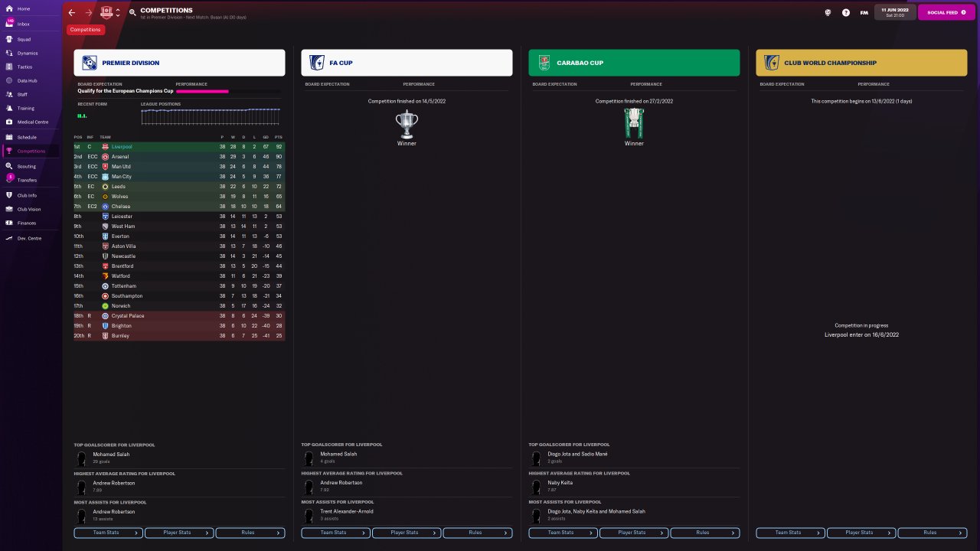Screen dimensions: 980x551
Task: Expand the club switcher chevrons
Action: click(118, 12)
